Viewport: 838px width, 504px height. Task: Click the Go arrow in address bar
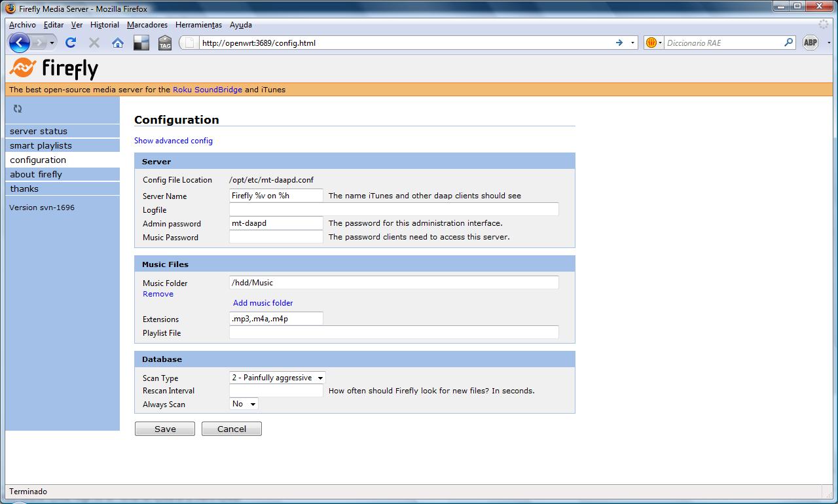(x=619, y=43)
